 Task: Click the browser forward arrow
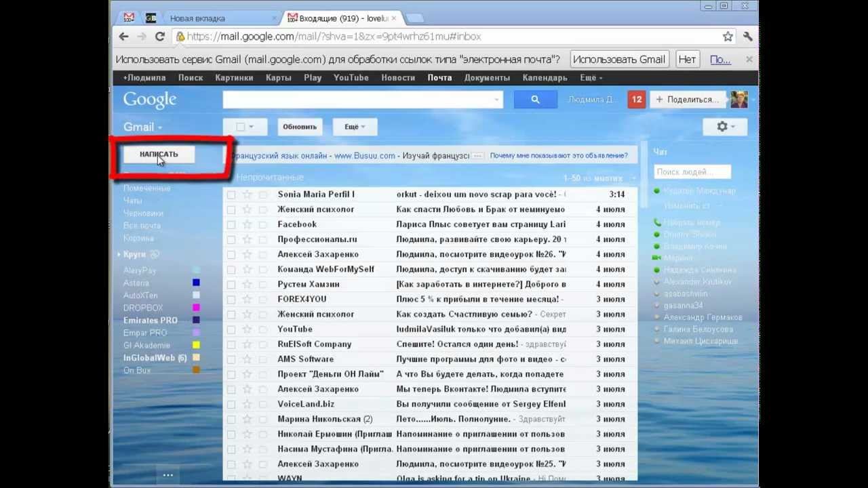click(142, 37)
